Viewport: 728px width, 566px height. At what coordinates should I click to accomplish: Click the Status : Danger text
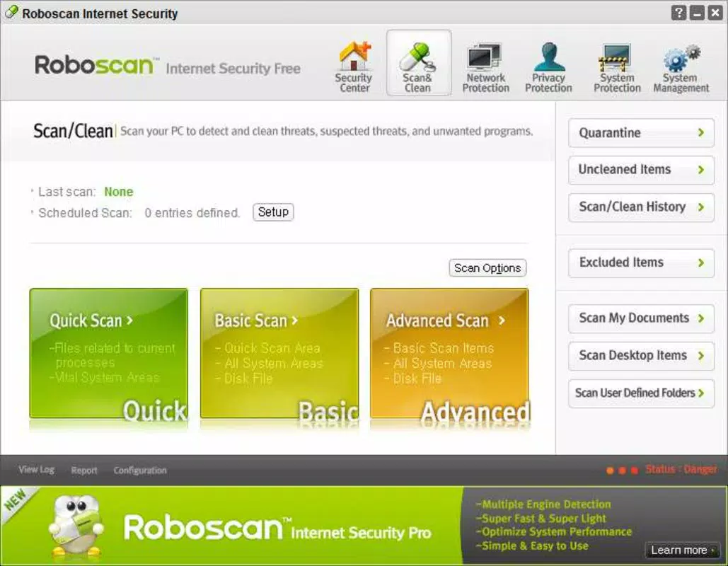[x=681, y=469]
